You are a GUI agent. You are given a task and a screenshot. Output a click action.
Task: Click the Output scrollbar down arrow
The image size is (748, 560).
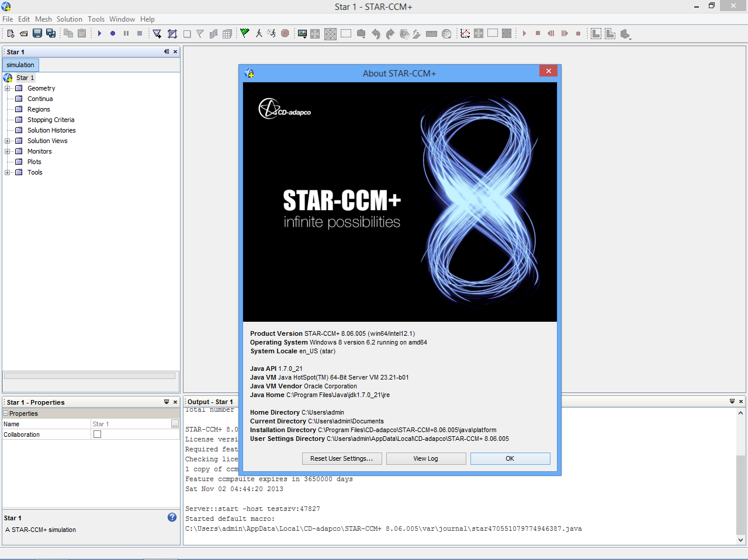point(740,540)
